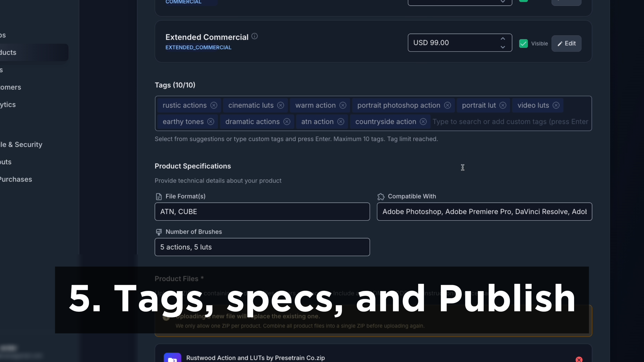Focus the File Format(s) field
This screenshot has height=362, width=644.
pos(262,212)
